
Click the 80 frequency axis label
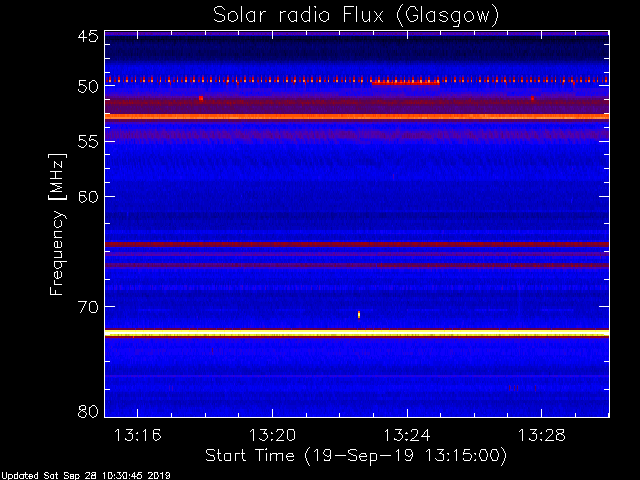(88, 411)
